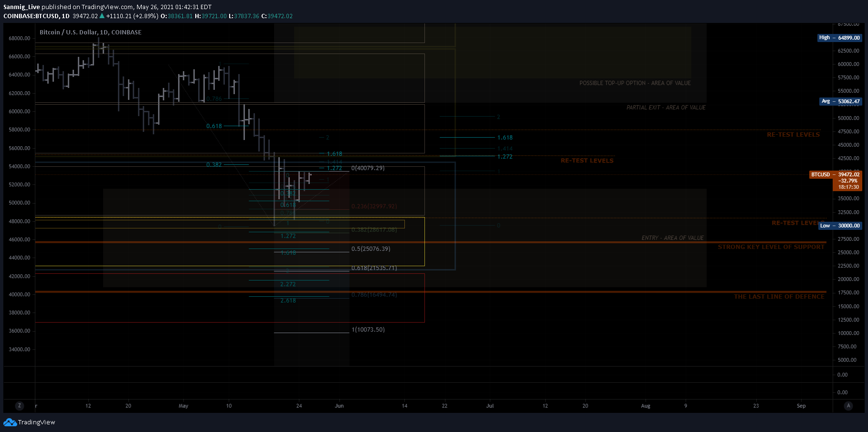Click Sep on the time axis
The image size is (868, 432).
coord(801,406)
